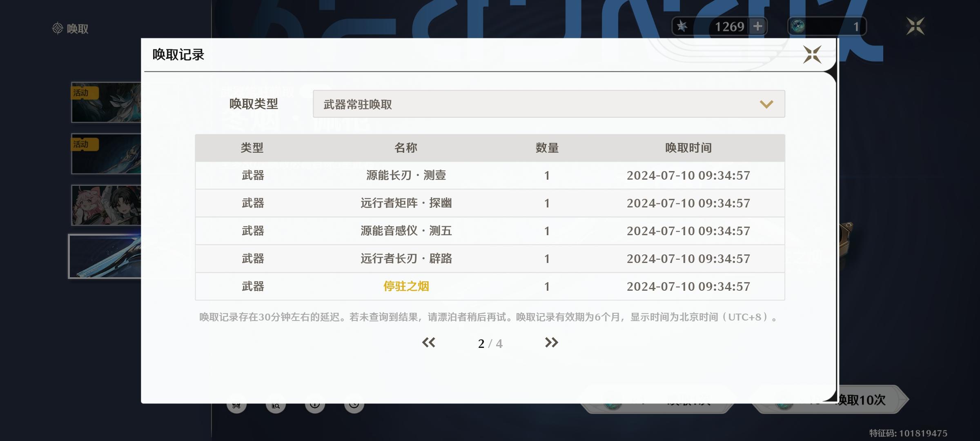Click the 远行者矩阵·探幽 record row

pos(406,203)
